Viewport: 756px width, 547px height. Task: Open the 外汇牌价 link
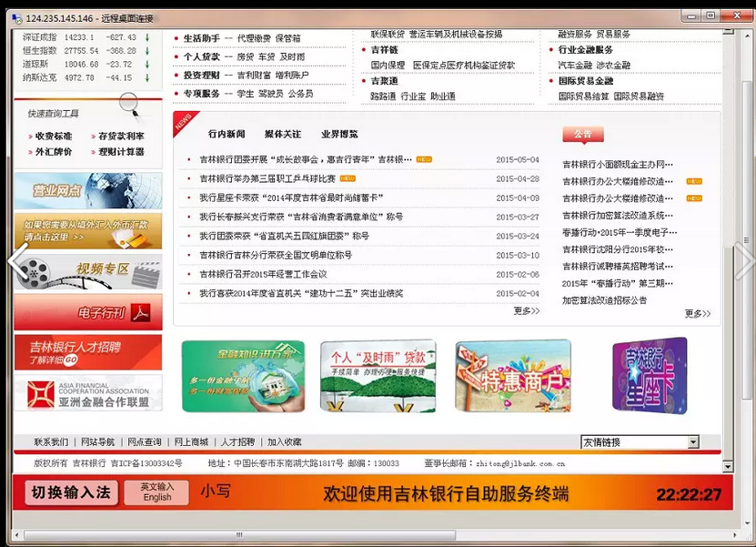tap(54, 152)
